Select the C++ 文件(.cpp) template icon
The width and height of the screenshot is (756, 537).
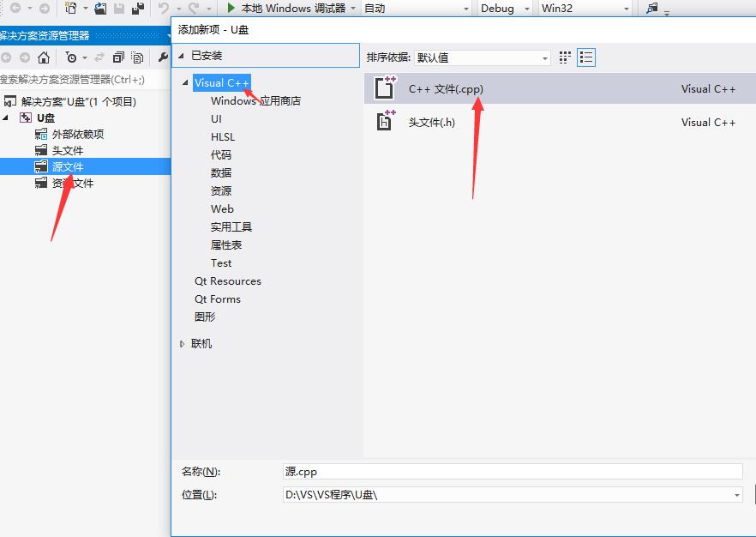(386, 87)
